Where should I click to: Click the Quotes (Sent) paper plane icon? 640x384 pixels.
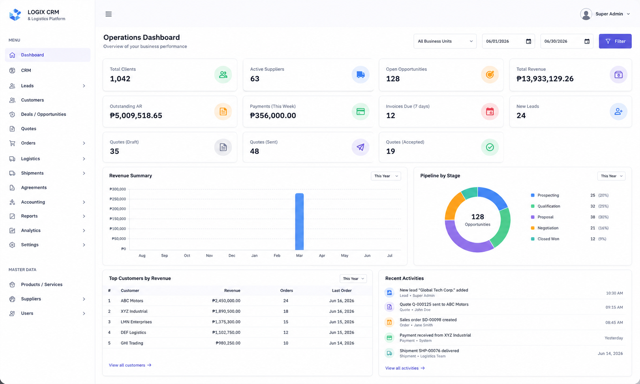click(360, 147)
